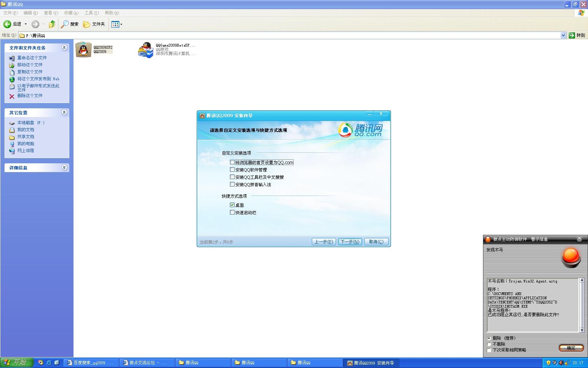Switch to 百度搜索_qq2009 taskbar window
Viewport: 588px width, 368px height.
click(91, 363)
